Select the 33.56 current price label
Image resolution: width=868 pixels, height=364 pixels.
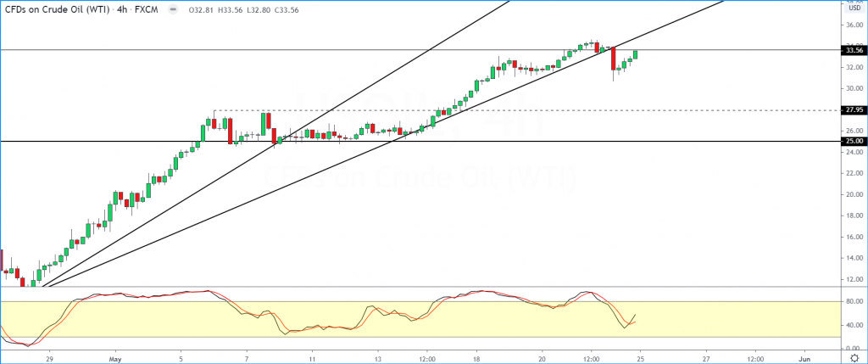[x=854, y=50]
